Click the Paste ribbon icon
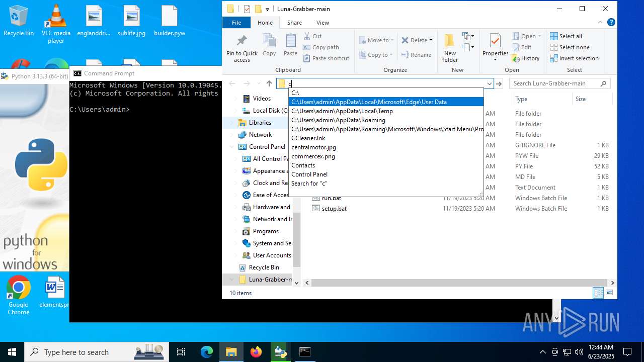 click(290, 45)
